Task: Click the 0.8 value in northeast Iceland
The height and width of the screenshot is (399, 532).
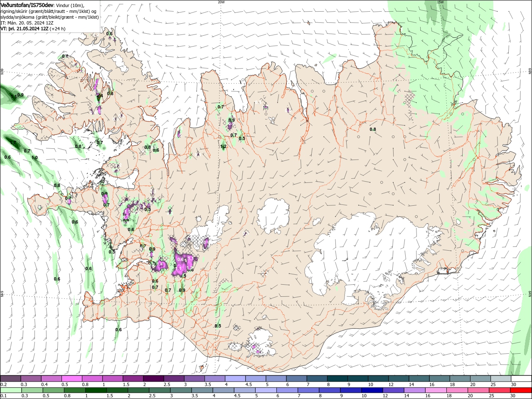Action: pos(373,129)
